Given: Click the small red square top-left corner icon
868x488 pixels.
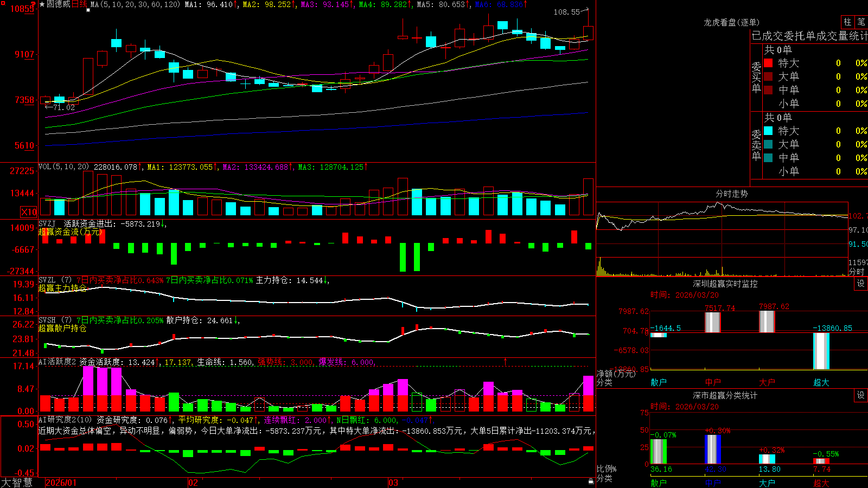Looking at the screenshot, I should [2, 2].
